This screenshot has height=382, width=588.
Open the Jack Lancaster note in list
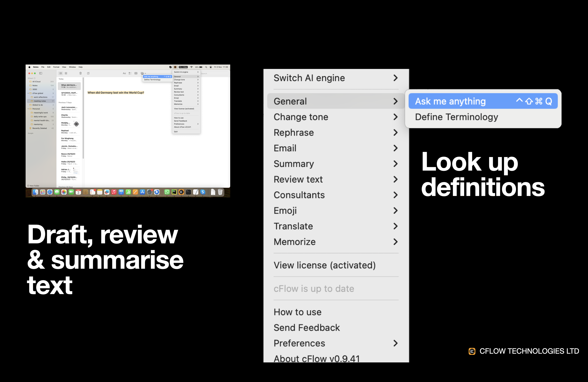(x=69, y=108)
